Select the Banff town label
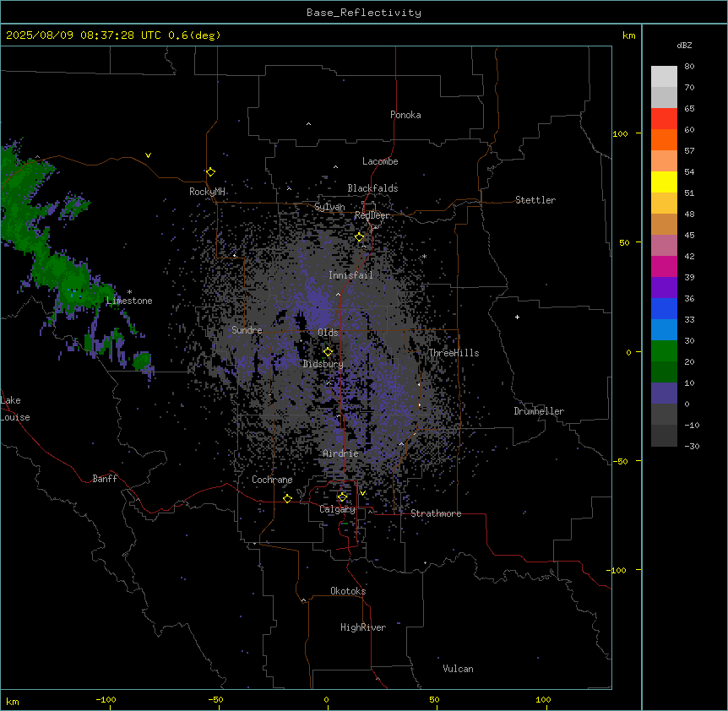This screenshot has height=711, width=728. point(105,479)
